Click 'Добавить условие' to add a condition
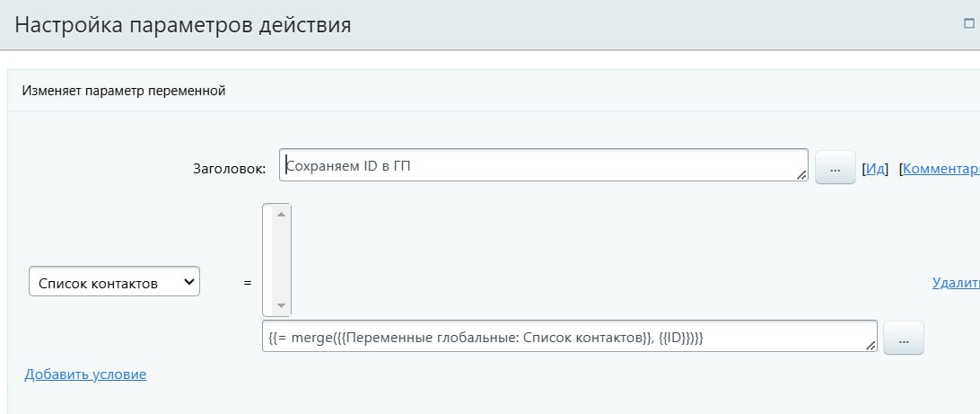The width and height of the screenshot is (980, 414). point(85,374)
